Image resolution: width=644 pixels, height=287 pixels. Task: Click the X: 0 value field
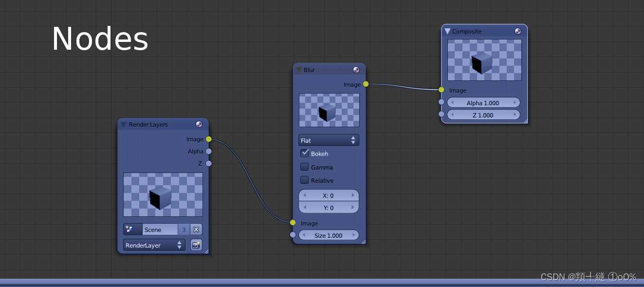point(329,195)
